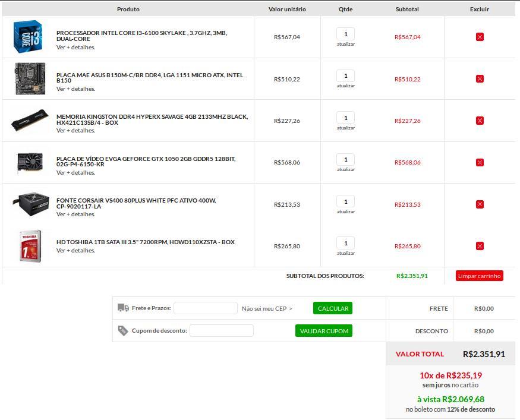Select the R$567,04 subtotal for Intel processor

[407, 37]
